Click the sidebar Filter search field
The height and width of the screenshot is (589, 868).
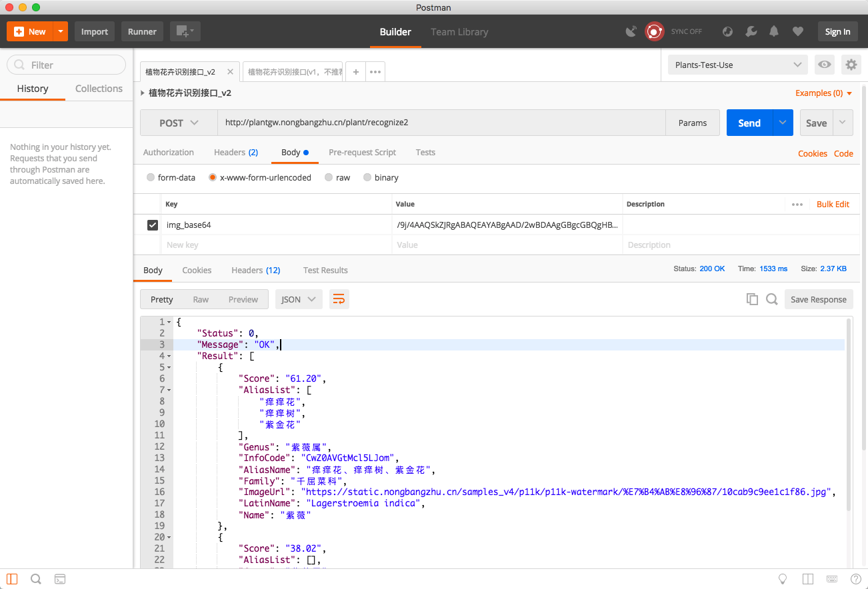point(66,65)
